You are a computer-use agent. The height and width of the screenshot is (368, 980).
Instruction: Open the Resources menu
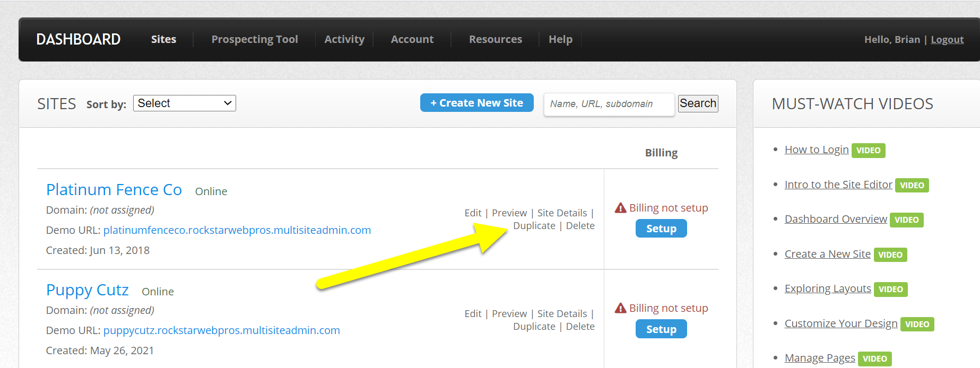pos(495,39)
